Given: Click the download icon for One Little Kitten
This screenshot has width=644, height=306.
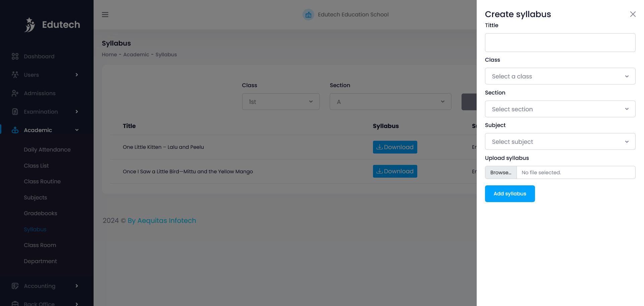Looking at the screenshot, I should 379,147.
